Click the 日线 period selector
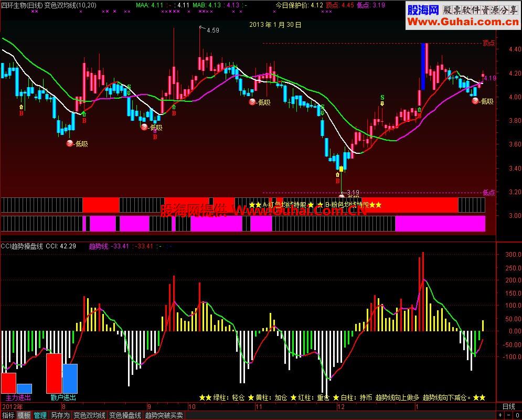 509,406
